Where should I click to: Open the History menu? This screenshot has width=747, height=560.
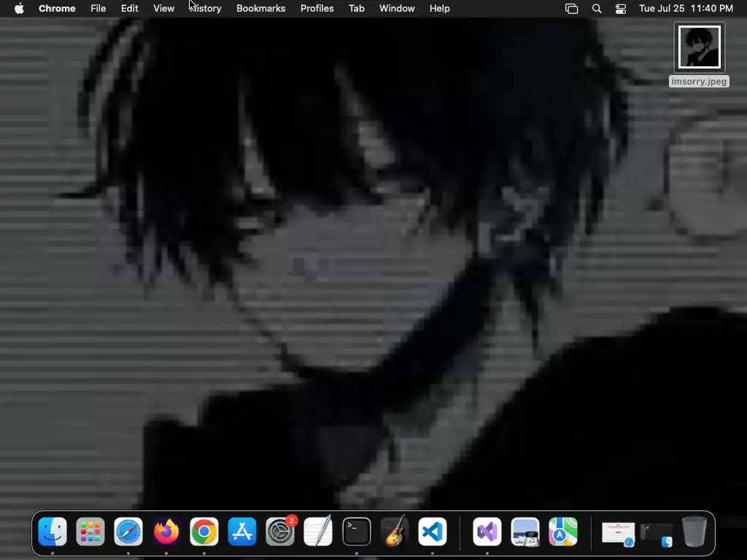(205, 9)
